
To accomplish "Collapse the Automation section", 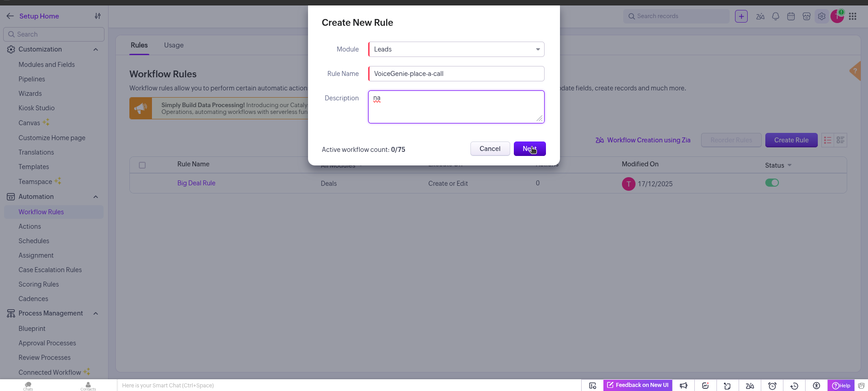I will (x=95, y=197).
